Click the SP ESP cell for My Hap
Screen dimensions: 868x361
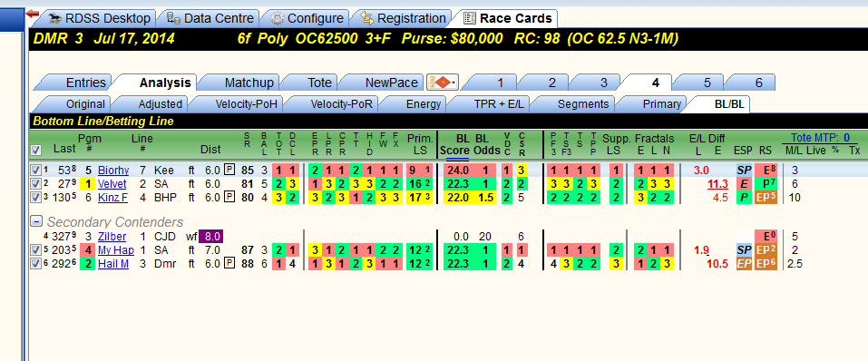click(x=743, y=251)
